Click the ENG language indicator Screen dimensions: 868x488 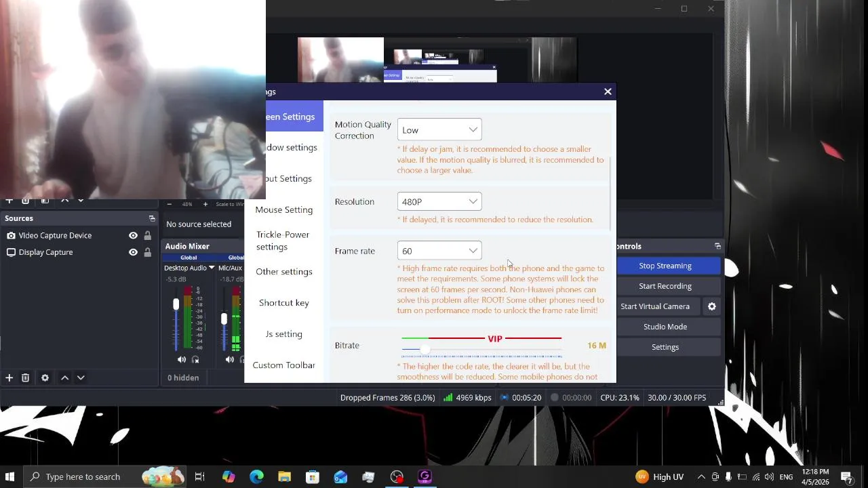tap(786, 477)
